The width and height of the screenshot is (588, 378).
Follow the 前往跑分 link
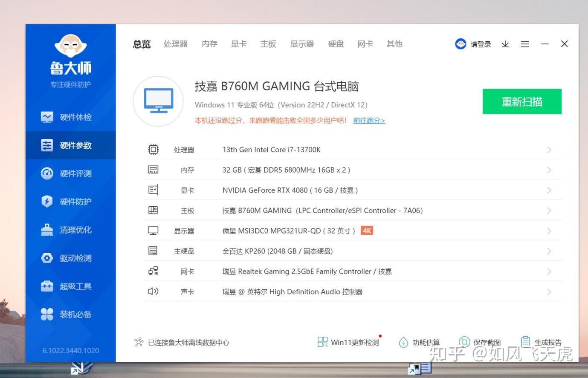pyautogui.click(x=369, y=121)
